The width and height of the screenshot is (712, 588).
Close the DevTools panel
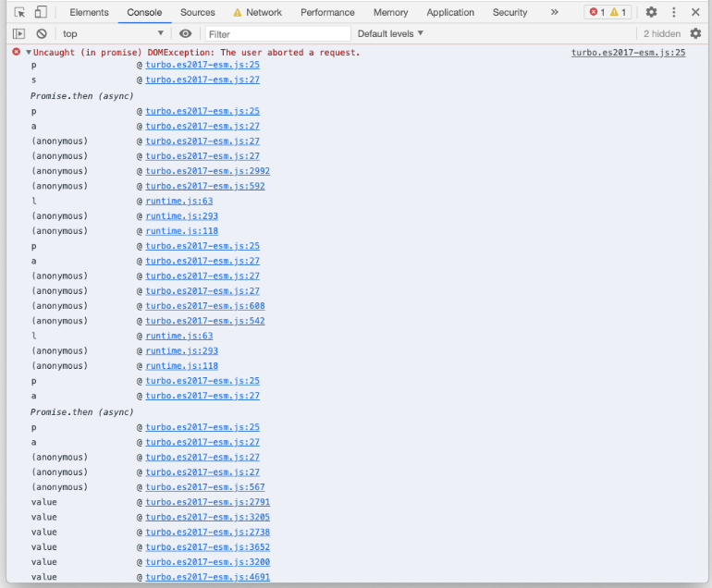(695, 12)
